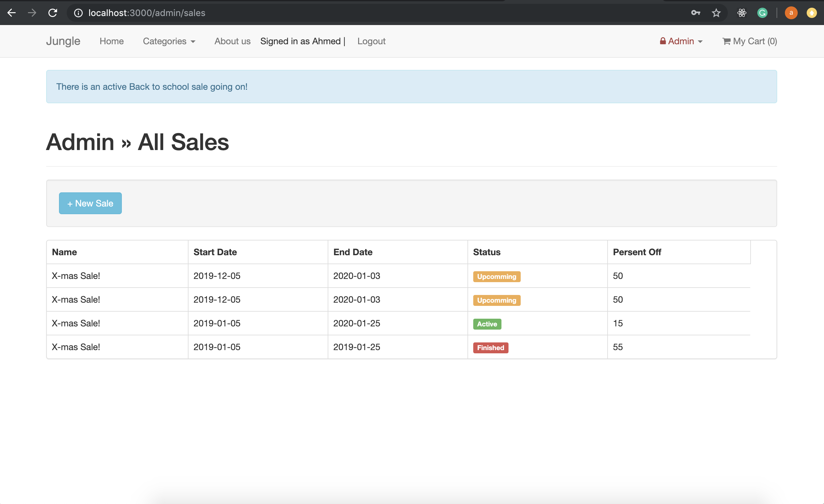The height and width of the screenshot is (504, 824).
Task: Open the Jungle brand link
Action: point(63,41)
